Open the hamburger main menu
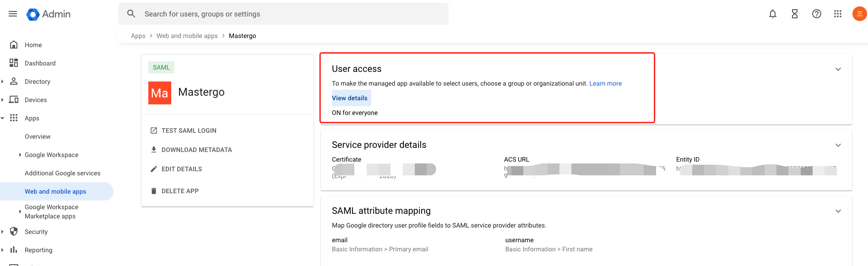The image size is (868, 266). 13,14
